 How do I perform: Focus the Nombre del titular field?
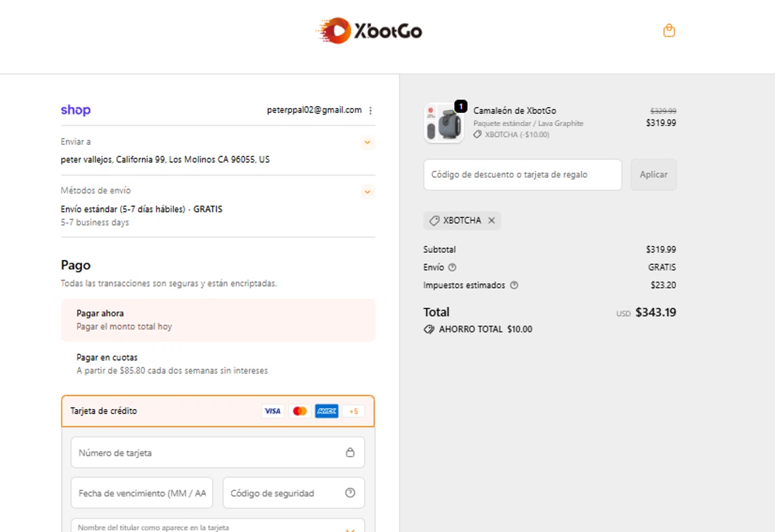click(218, 525)
